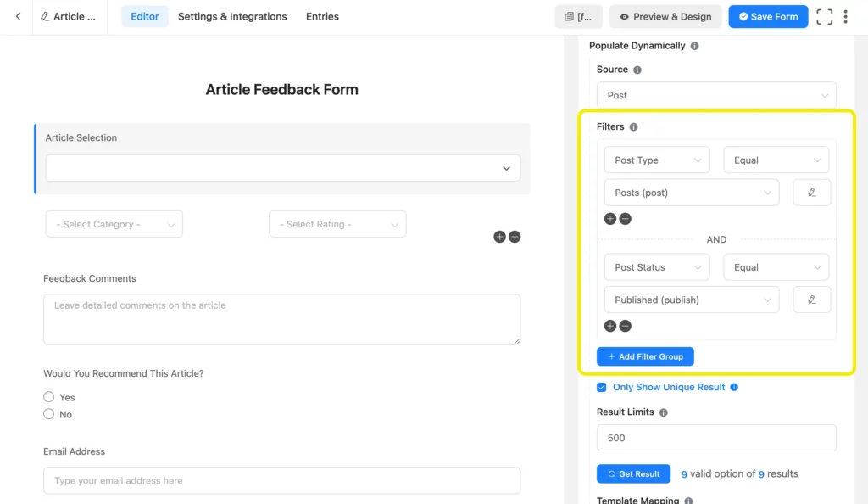Focus the Feedback Comments textarea
This screenshot has width=868, height=504.
coord(281,320)
